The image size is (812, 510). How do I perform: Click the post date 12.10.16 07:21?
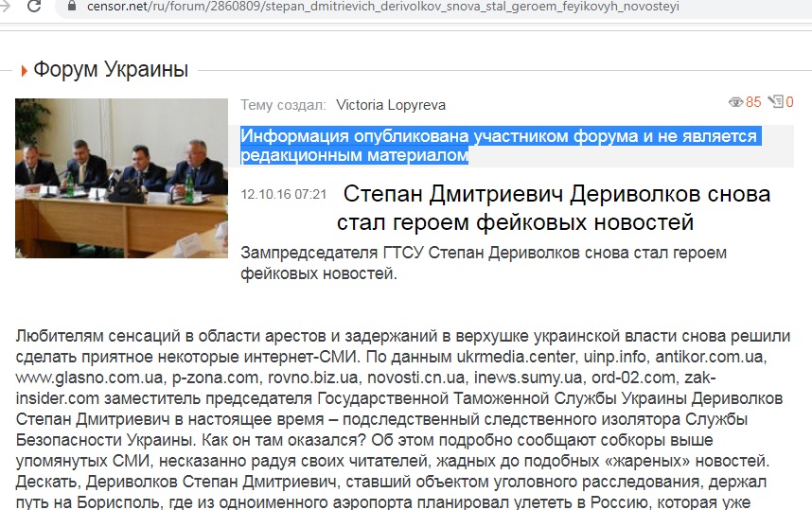pyautogui.click(x=284, y=194)
